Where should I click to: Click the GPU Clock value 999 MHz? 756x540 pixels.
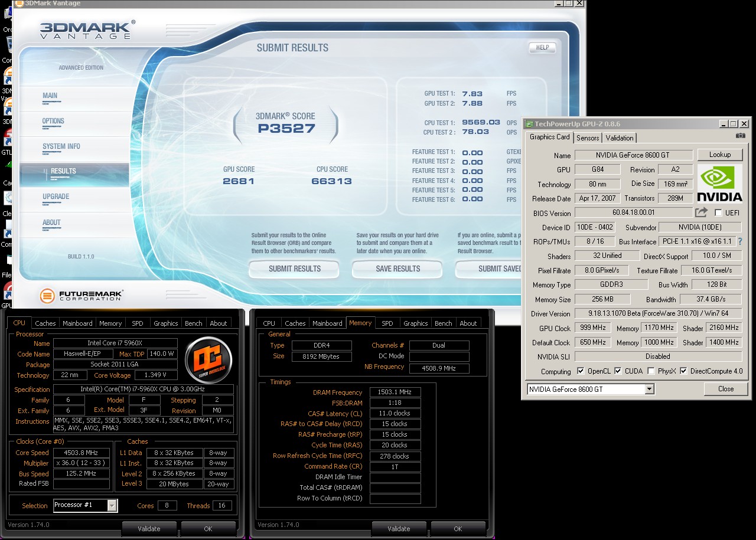(592, 328)
